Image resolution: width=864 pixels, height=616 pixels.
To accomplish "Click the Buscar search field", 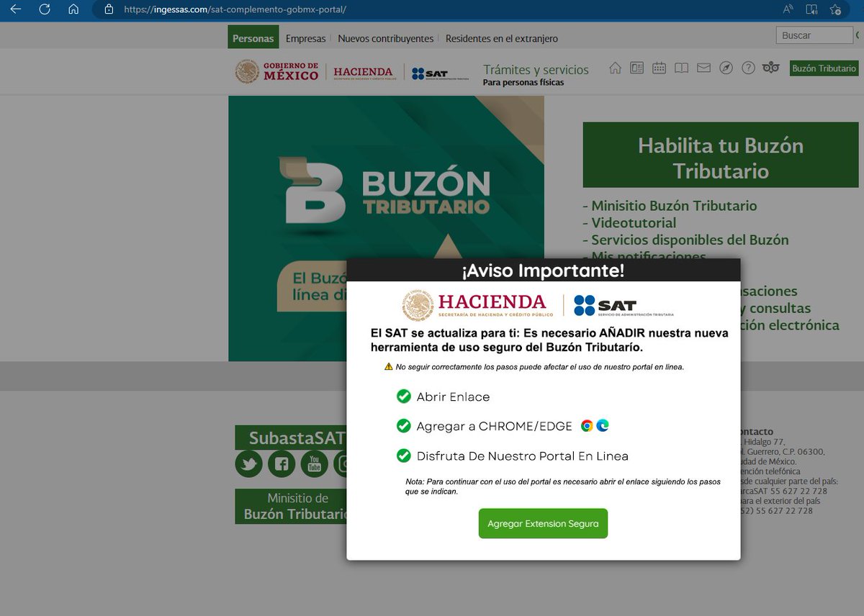I will [x=814, y=35].
